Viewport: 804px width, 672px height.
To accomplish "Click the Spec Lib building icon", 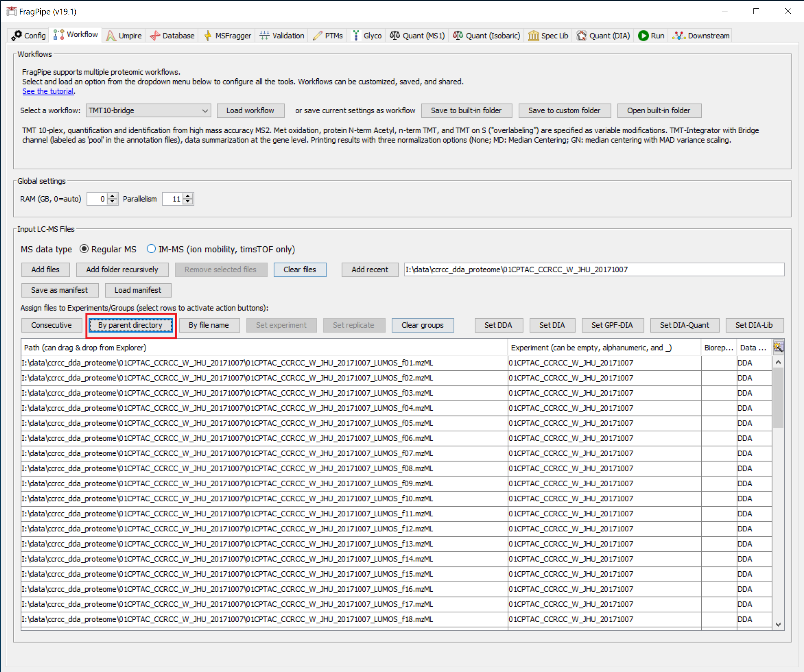I will click(533, 36).
